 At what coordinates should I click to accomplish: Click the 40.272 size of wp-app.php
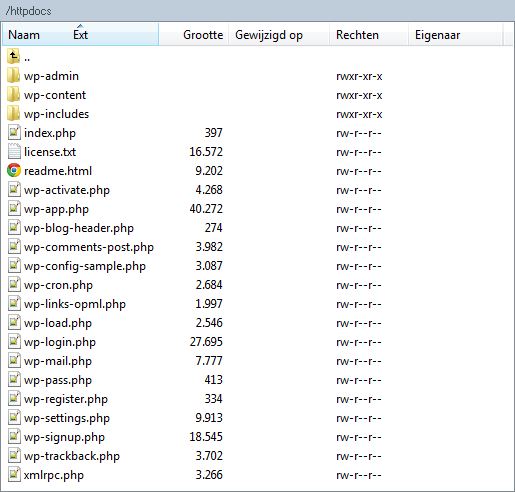pos(206,209)
